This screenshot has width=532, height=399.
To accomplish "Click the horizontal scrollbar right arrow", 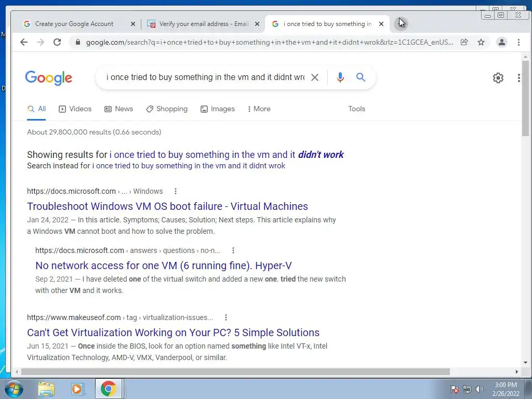I will coord(517,372).
